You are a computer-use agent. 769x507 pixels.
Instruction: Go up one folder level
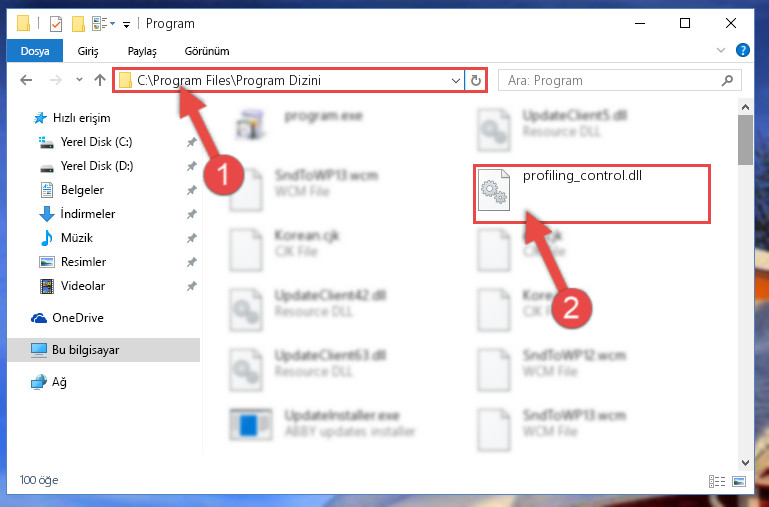pos(100,80)
